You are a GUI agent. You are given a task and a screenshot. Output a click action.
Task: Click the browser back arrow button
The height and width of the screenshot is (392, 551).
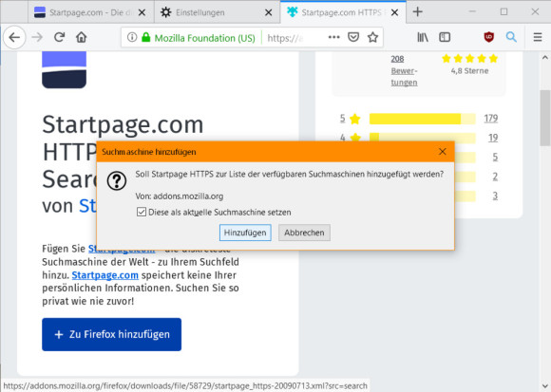(14, 37)
